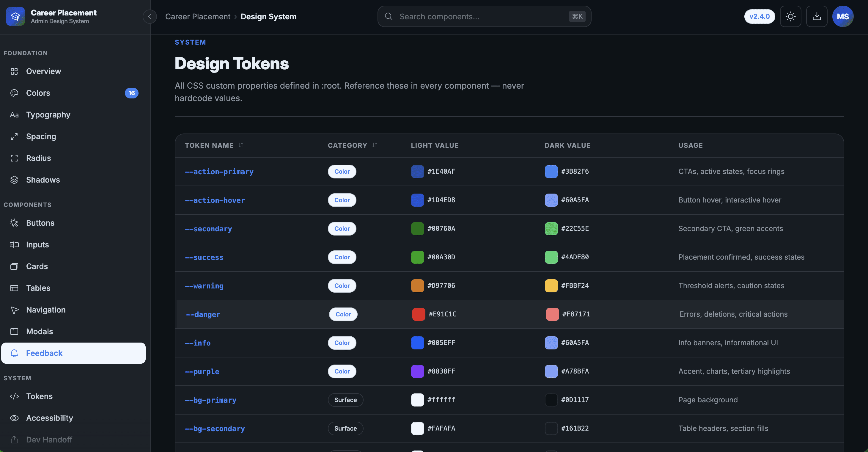Open the Navigation components page
The image size is (868, 452).
pos(73,310)
